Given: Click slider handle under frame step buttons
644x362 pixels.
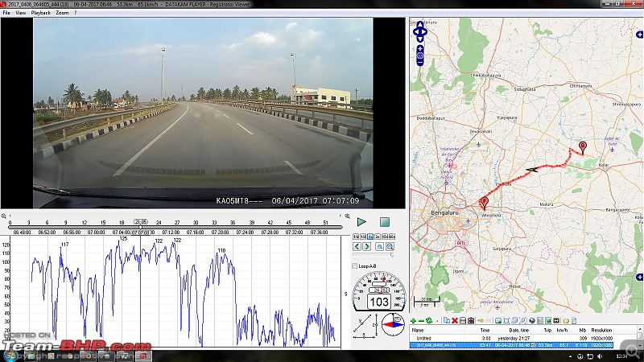Looking at the screenshot, I should pos(392,255).
